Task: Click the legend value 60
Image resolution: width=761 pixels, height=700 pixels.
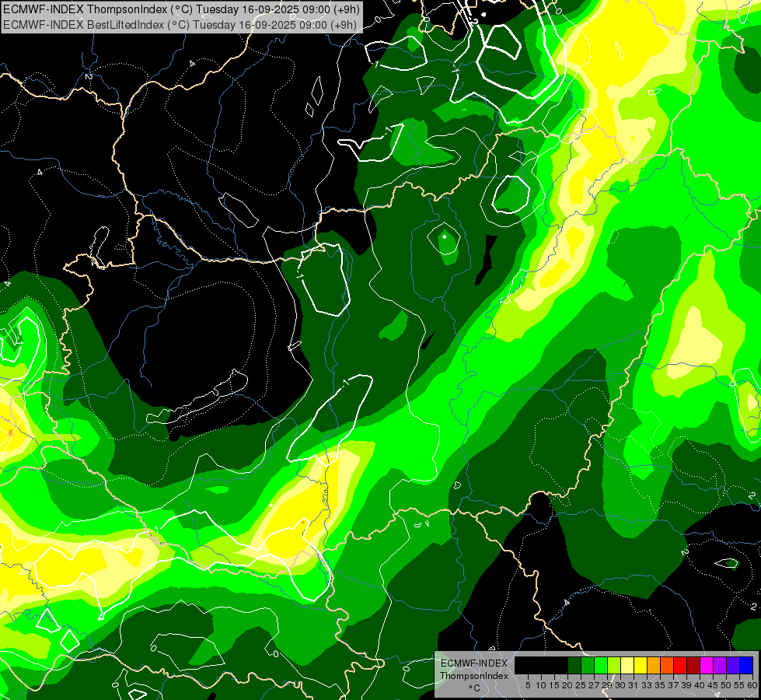Action: (752, 685)
